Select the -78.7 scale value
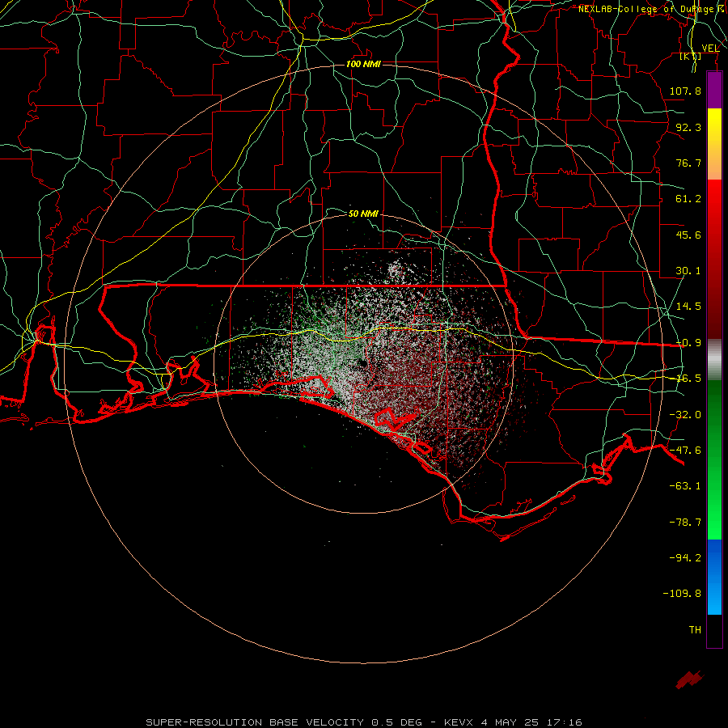728x728 pixels. click(x=685, y=523)
